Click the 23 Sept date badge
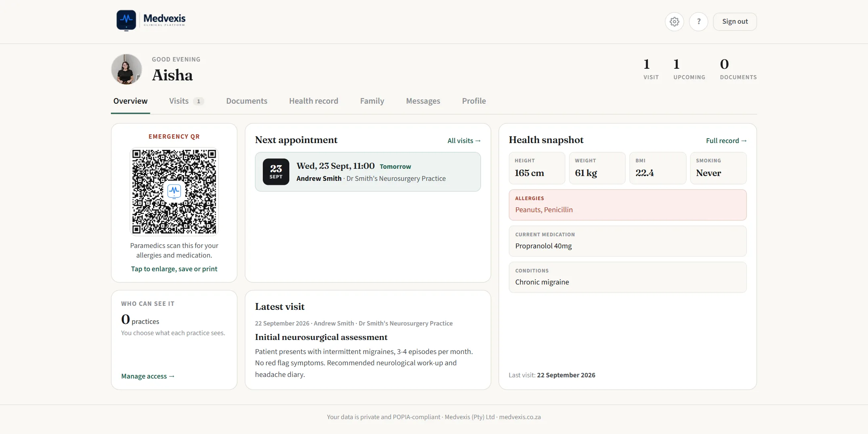This screenshot has height=434, width=868. tap(276, 172)
